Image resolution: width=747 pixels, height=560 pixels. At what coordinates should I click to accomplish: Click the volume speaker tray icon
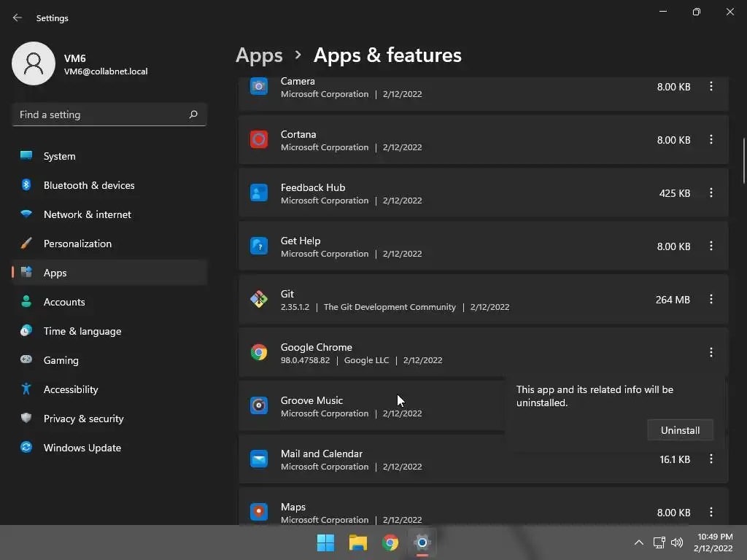tap(676, 542)
